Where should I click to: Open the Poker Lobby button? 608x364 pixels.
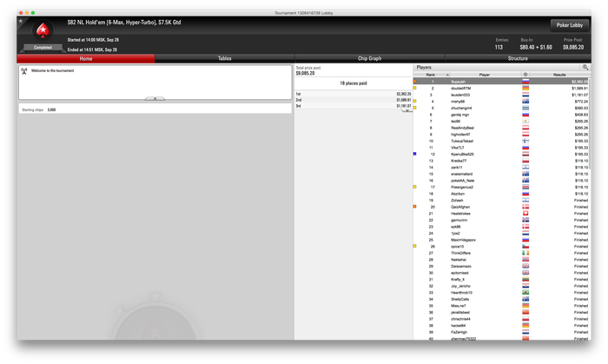[570, 25]
